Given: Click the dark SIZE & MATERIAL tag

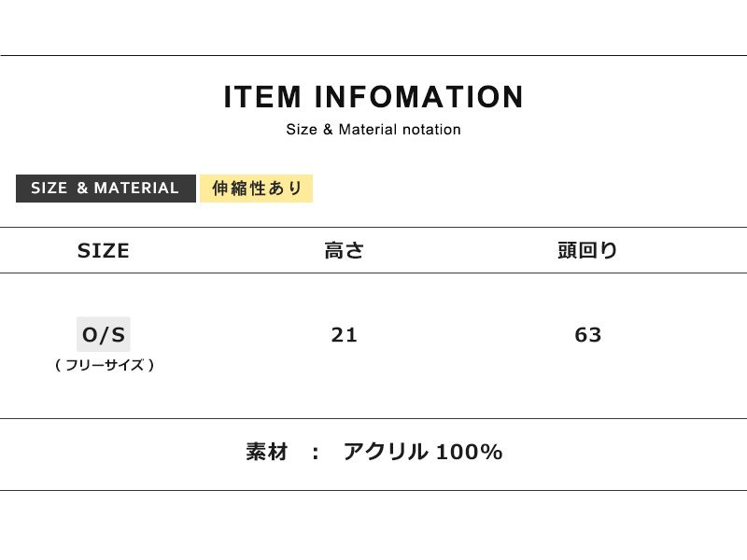Looking at the screenshot, I should tap(105, 189).
